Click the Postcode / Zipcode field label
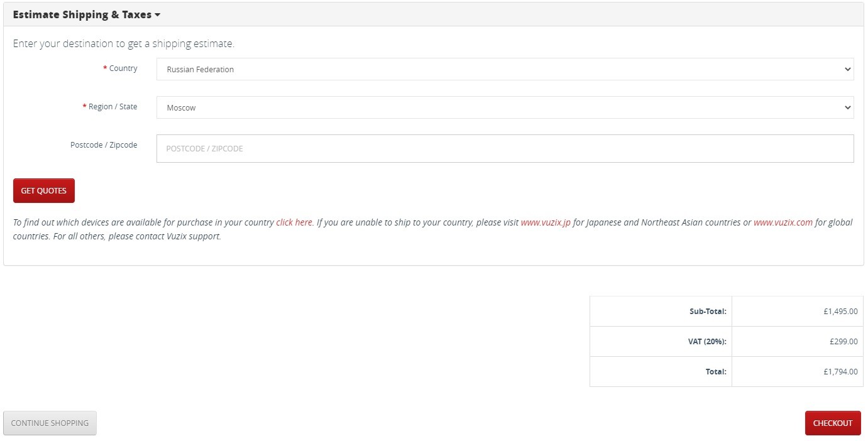The image size is (868, 441). [x=104, y=145]
